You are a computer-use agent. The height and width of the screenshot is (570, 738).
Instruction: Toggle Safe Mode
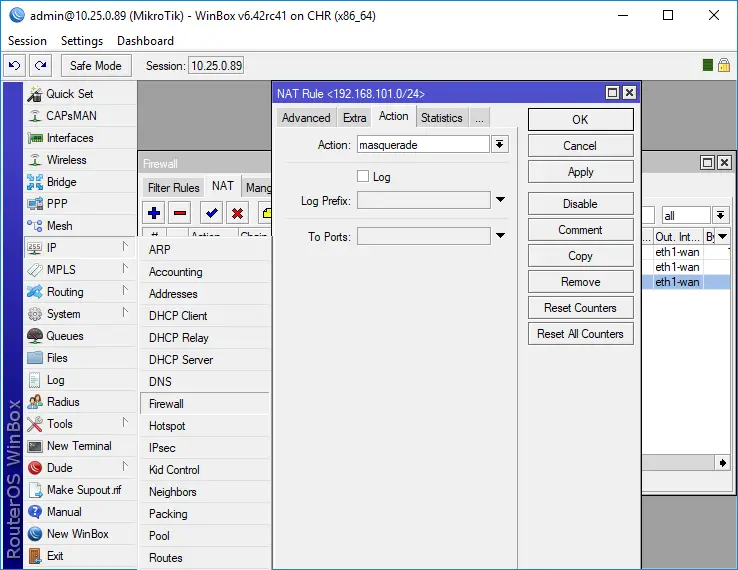pyautogui.click(x=96, y=65)
